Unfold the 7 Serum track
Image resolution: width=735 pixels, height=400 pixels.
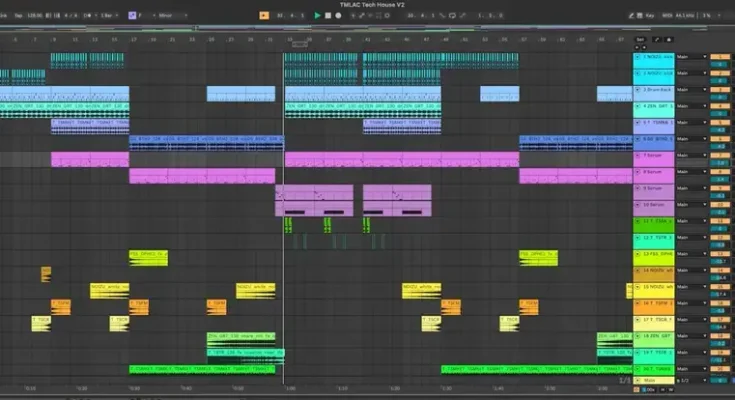coord(637,156)
